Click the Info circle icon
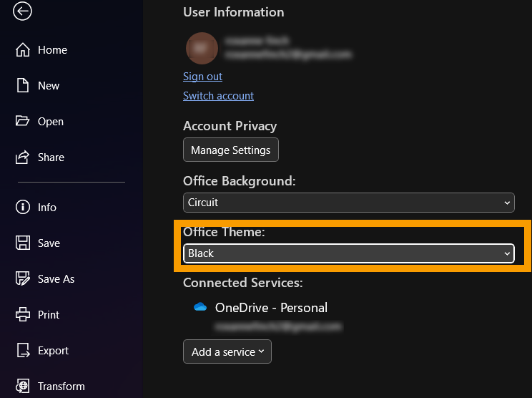The width and height of the screenshot is (532, 398). [23, 208]
